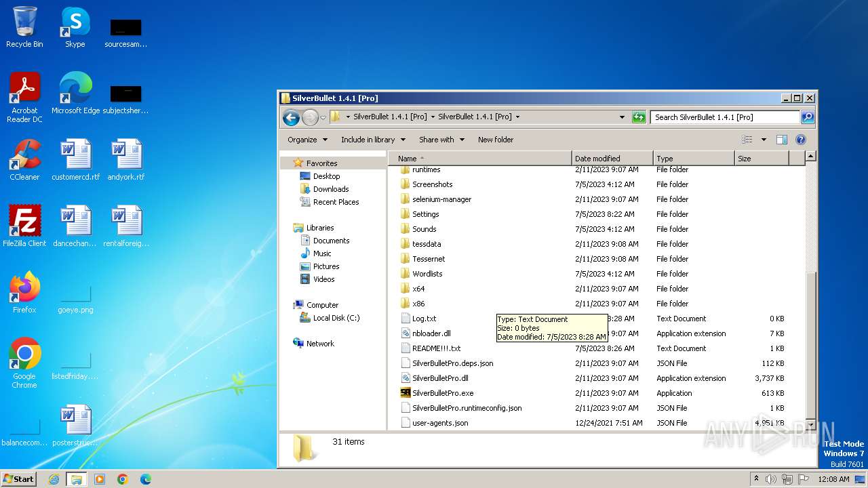Click the search magnifier icon in Explorer
The width and height of the screenshot is (868, 488).
pos(807,117)
